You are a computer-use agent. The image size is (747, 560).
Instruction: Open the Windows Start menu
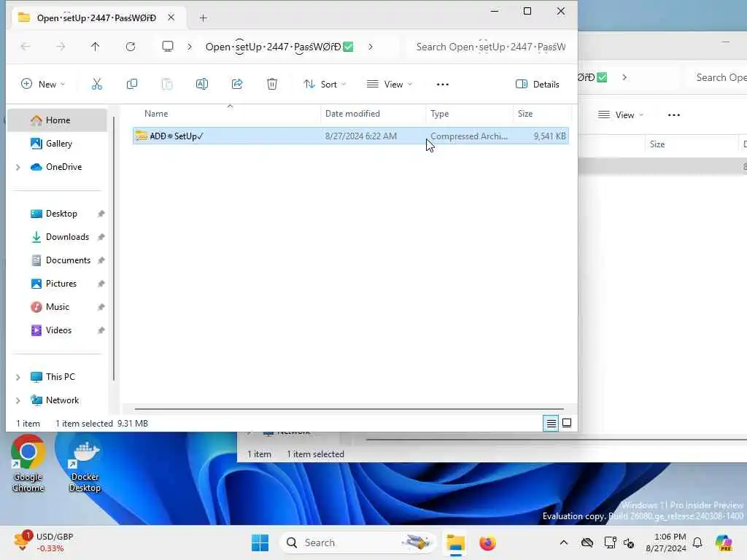click(x=260, y=542)
